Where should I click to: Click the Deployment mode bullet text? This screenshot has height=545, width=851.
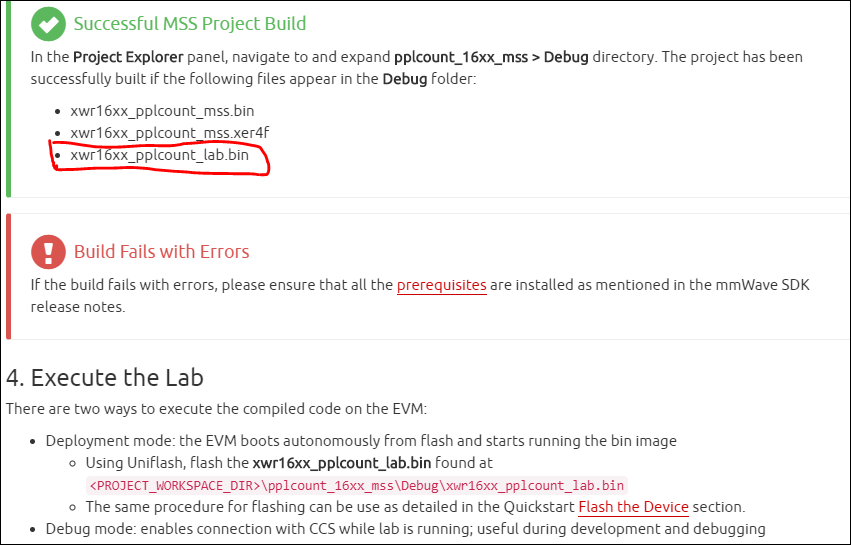click(x=361, y=441)
